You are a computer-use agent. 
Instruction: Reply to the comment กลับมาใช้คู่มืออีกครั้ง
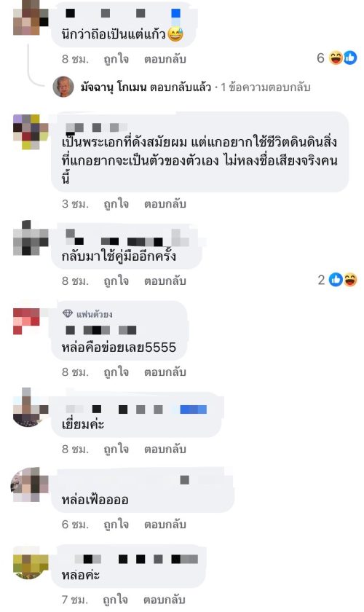click(x=165, y=280)
